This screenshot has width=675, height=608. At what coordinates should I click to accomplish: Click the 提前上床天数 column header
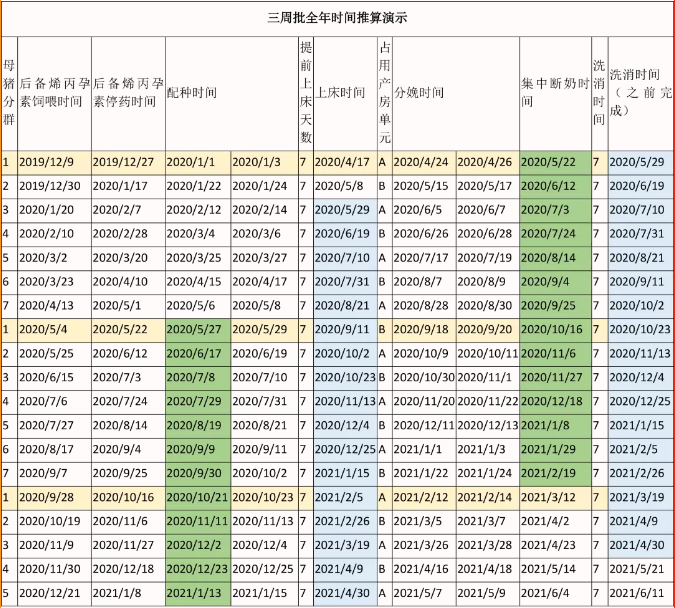point(306,93)
